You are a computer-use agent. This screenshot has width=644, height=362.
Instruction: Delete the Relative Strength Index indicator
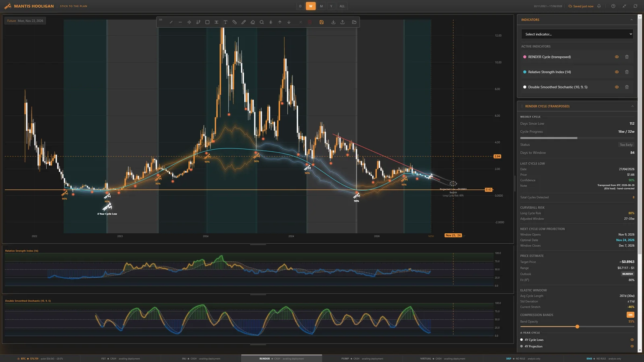(x=627, y=72)
